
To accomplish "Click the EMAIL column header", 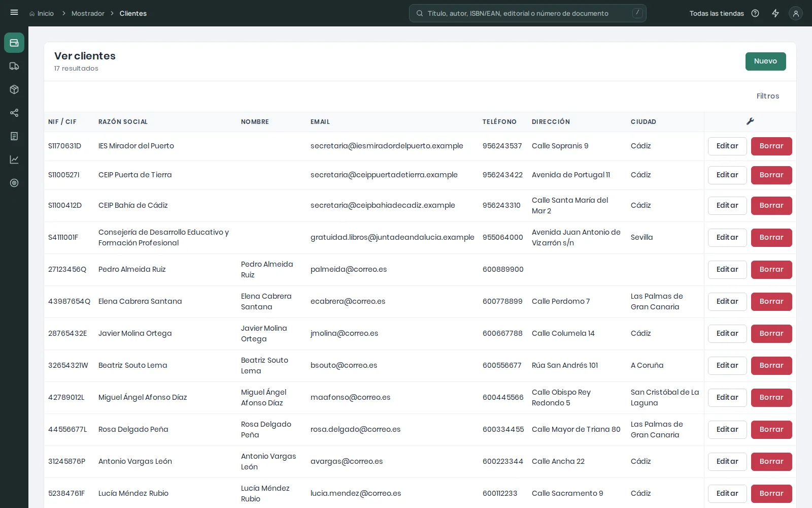I will coord(320,122).
